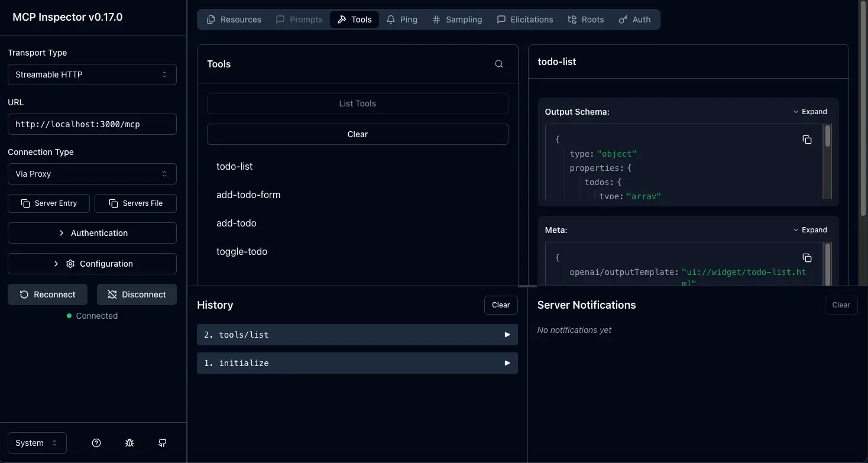This screenshot has width=868, height=463.
Task: Open the Transport Type dropdown
Action: point(92,75)
